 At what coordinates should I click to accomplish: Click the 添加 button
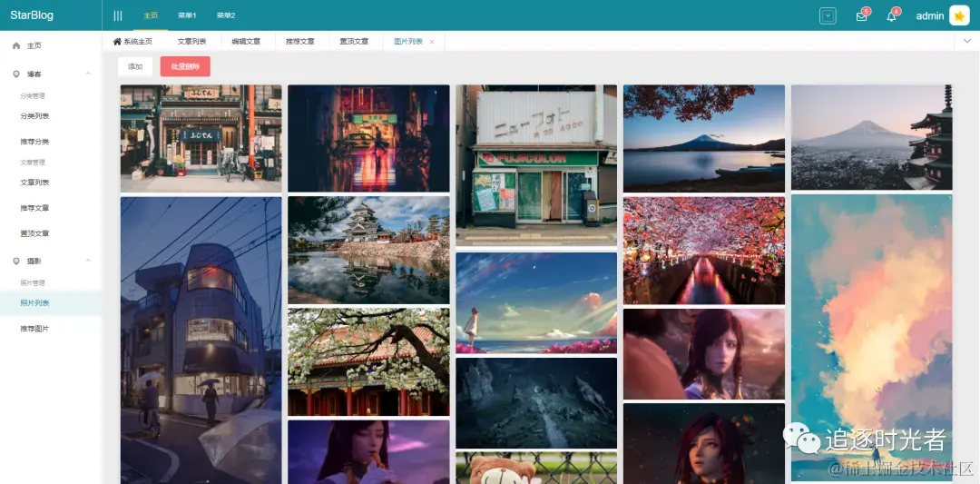tap(135, 66)
